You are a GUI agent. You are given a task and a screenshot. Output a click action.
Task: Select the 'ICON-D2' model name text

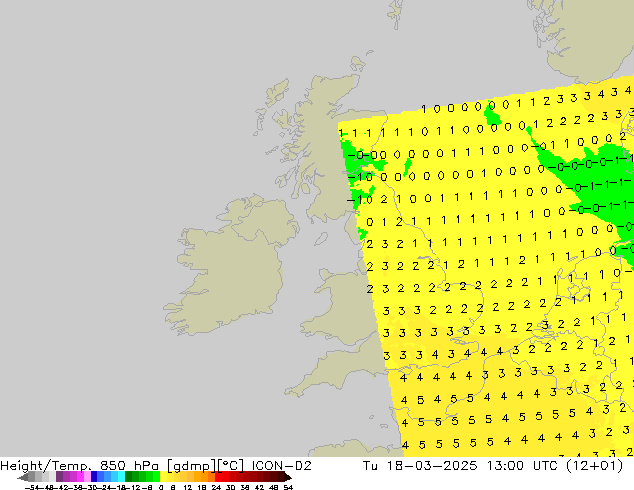(281, 466)
